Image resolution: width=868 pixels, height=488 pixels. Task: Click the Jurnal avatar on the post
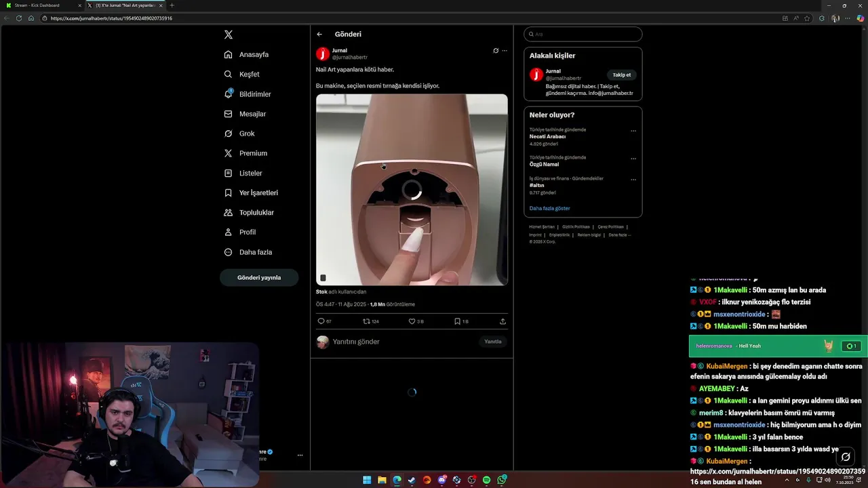click(x=323, y=54)
